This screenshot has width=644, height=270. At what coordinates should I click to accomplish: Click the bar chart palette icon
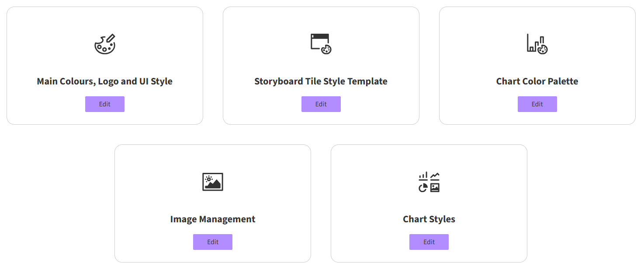[537, 44]
